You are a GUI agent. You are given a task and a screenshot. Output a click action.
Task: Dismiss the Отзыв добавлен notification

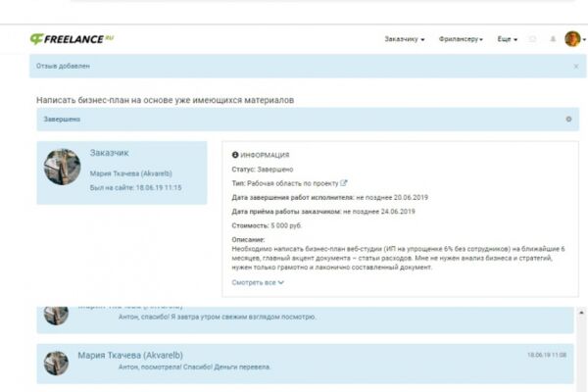[576, 67]
